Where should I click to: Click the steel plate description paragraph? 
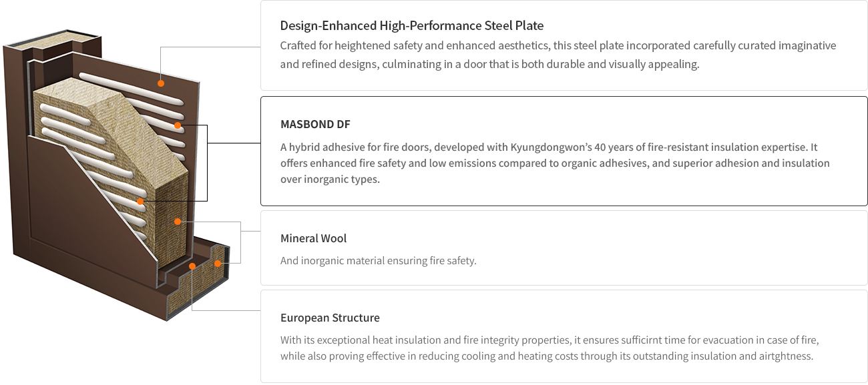click(x=558, y=55)
